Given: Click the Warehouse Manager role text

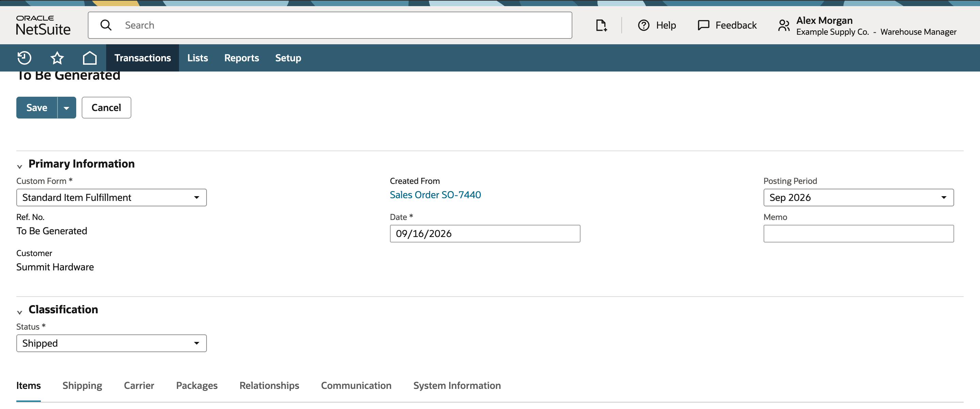Looking at the screenshot, I should point(918,32).
